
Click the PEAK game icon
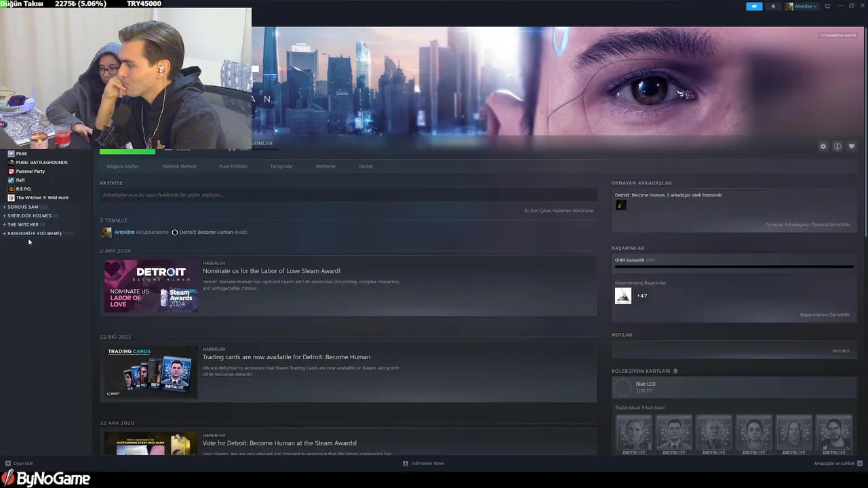(11, 154)
